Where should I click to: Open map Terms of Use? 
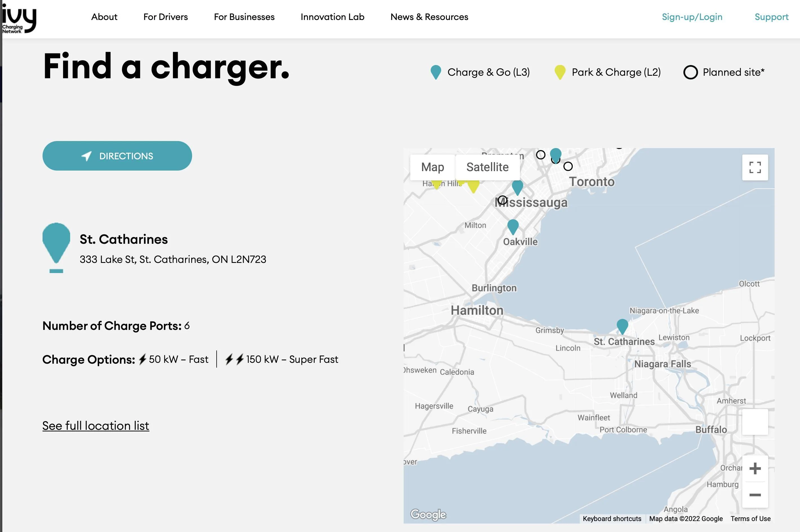point(750,518)
